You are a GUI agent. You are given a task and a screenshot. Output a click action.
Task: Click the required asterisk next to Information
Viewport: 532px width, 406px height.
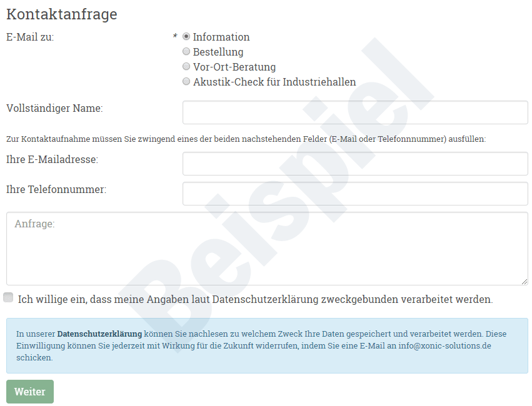(x=175, y=36)
